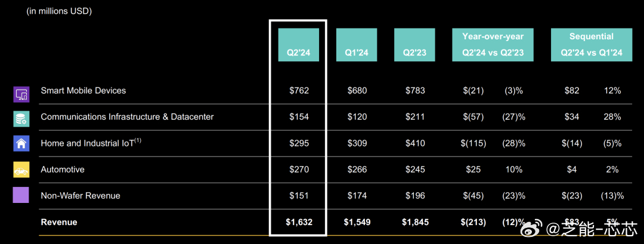Click the Automotive yellow car icon
The width and height of the screenshot is (644, 244).
click(x=21, y=170)
